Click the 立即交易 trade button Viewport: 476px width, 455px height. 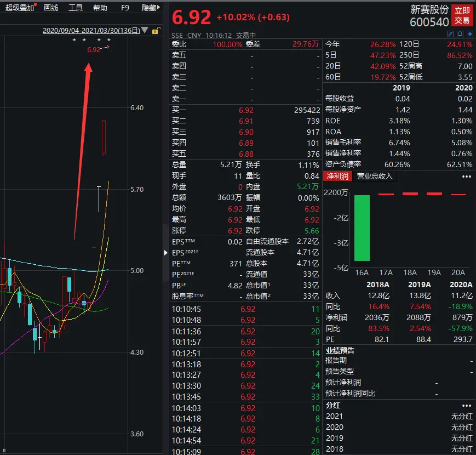point(463,14)
